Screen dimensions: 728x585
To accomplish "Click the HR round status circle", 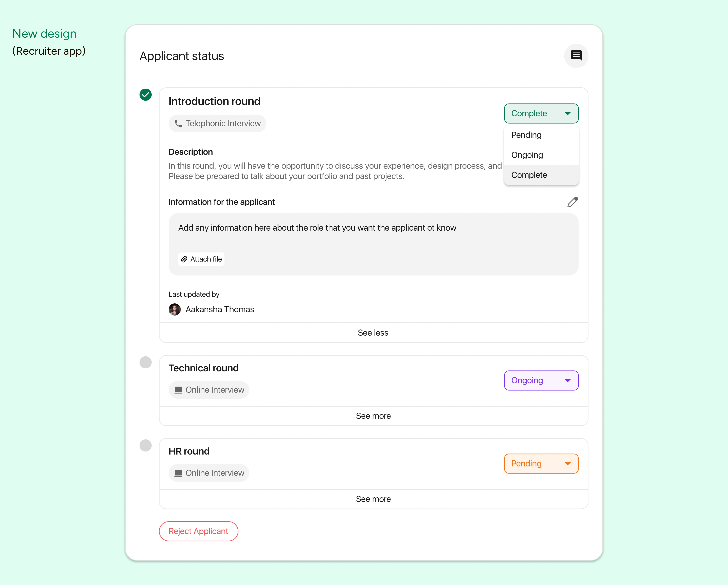I will [146, 445].
